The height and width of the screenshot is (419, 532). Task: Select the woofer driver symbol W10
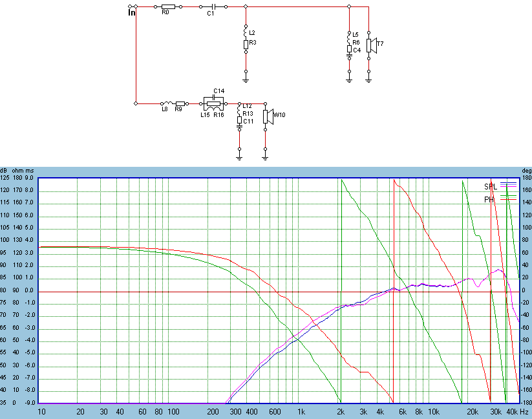point(266,115)
